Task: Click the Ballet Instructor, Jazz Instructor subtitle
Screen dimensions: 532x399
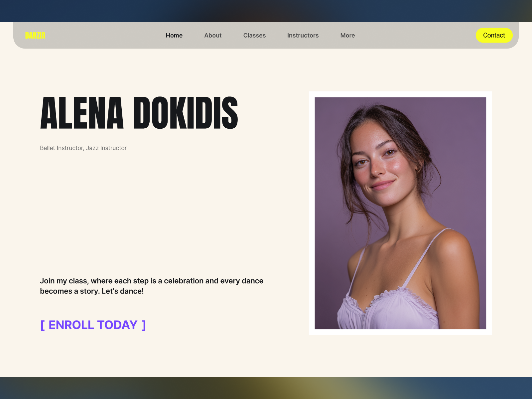Action: point(83,148)
